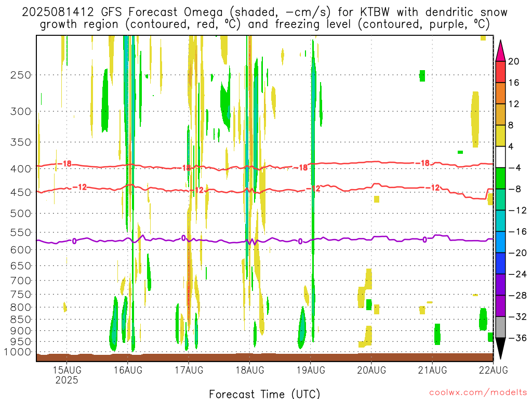Screen dimensions: 532x399
Task: Click the 21AUG date label
Action: [x=433, y=370]
